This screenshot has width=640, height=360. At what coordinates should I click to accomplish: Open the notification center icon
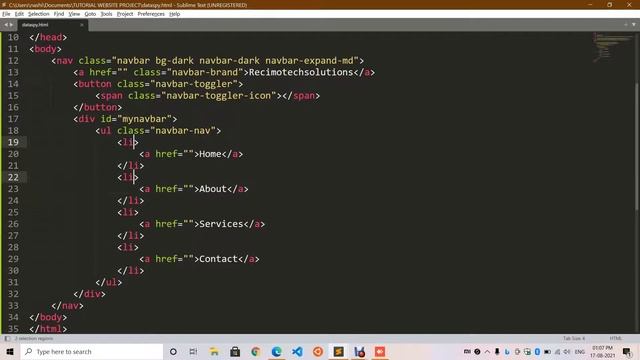coord(627,351)
